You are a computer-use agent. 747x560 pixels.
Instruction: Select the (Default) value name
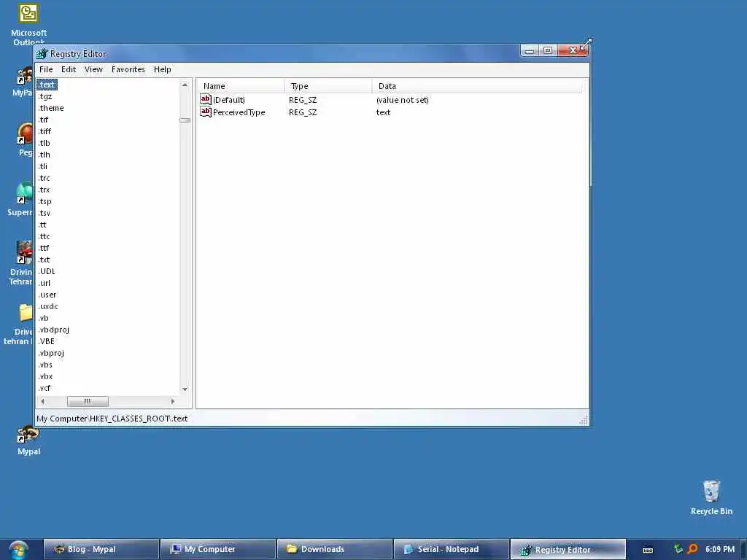click(x=228, y=100)
